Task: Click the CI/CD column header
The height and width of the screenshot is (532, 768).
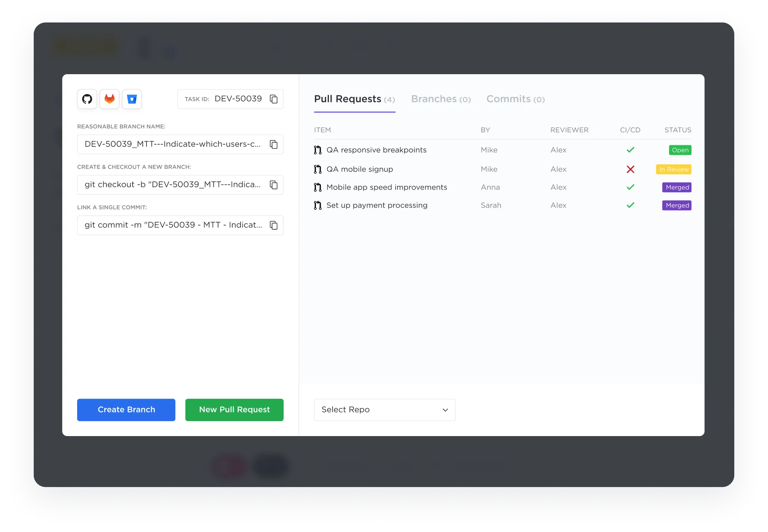Action: coord(630,130)
